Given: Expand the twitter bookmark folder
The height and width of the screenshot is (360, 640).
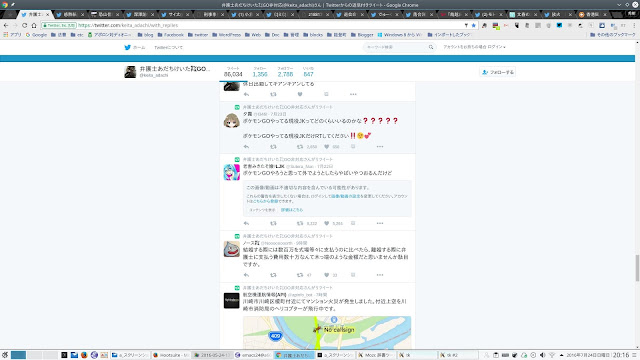Looking at the screenshot, I should pyautogui.click(x=198, y=35).
